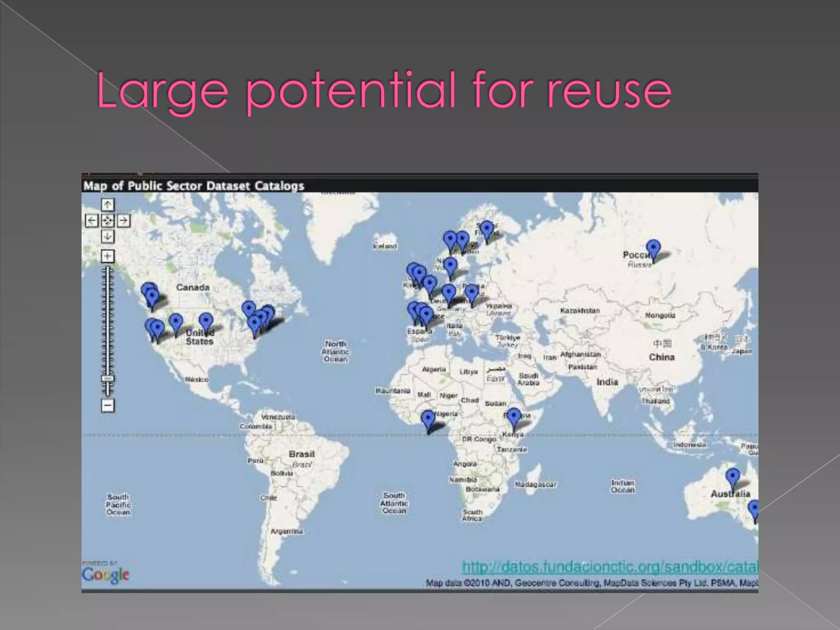The width and height of the screenshot is (840, 630).
Task: Click the slide title Large potential for reuse
Action: [x=384, y=90]
